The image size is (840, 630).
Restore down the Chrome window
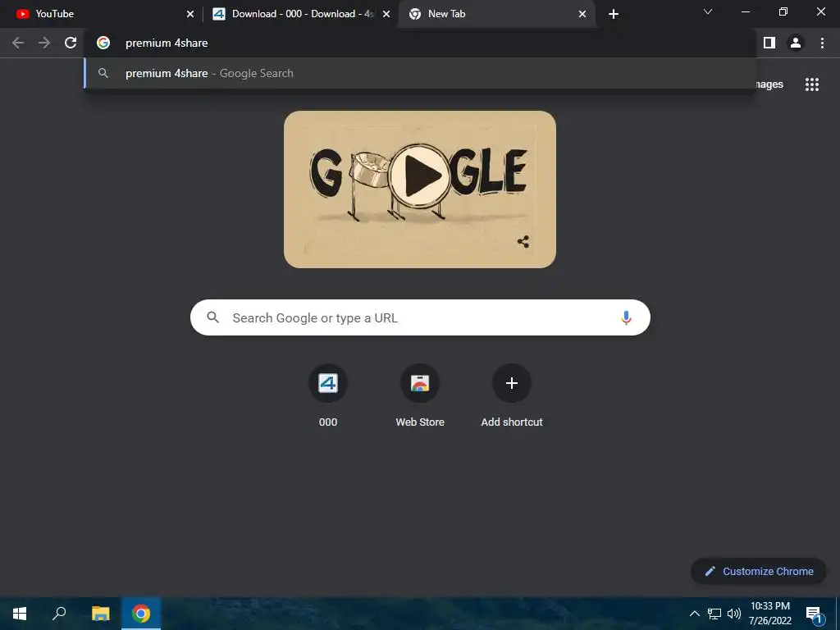pos(783,11)
